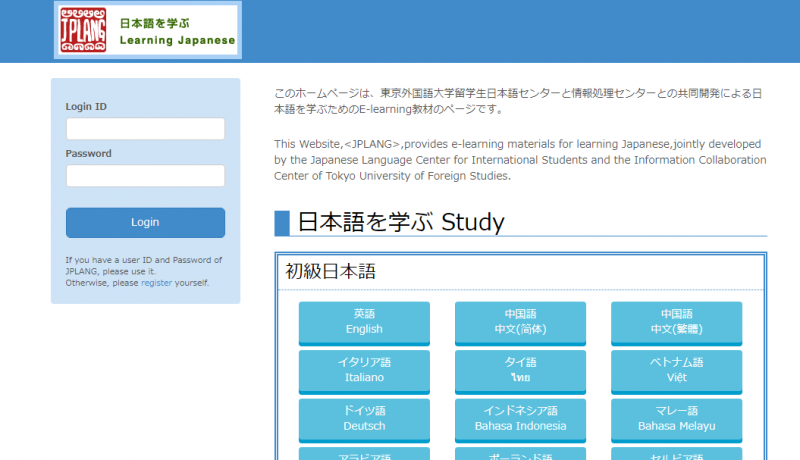Choose the タイ語 Thai language button
Screen dimensions: 800x460
pos(520,370)
